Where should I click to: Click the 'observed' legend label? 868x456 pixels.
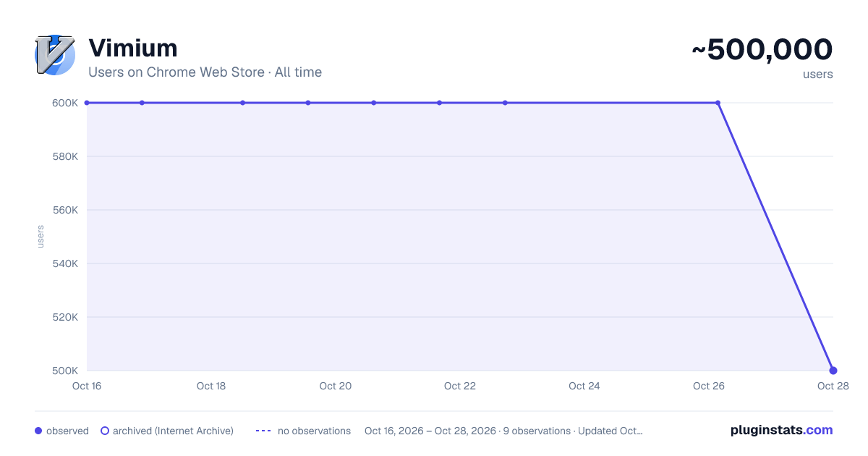(67, 431)
